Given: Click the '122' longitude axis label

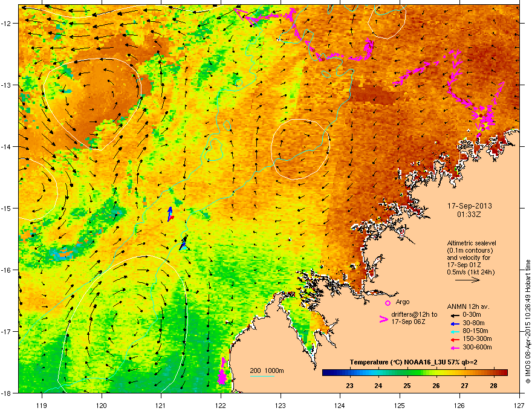Looking at the screenshot, I should [221, 405].
